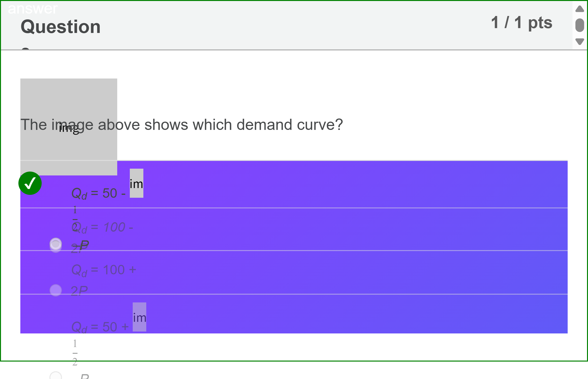Click the small image in the Qd = 50 - answer
This screenshot has width=588, height=379.
pos(137,183)
